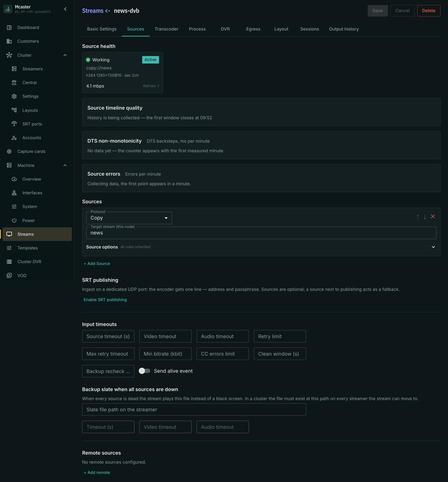The width and height of the screenshot is (448, 482).
Task: Switch to the Transcoder tab
Action: [x=166, y=29]
